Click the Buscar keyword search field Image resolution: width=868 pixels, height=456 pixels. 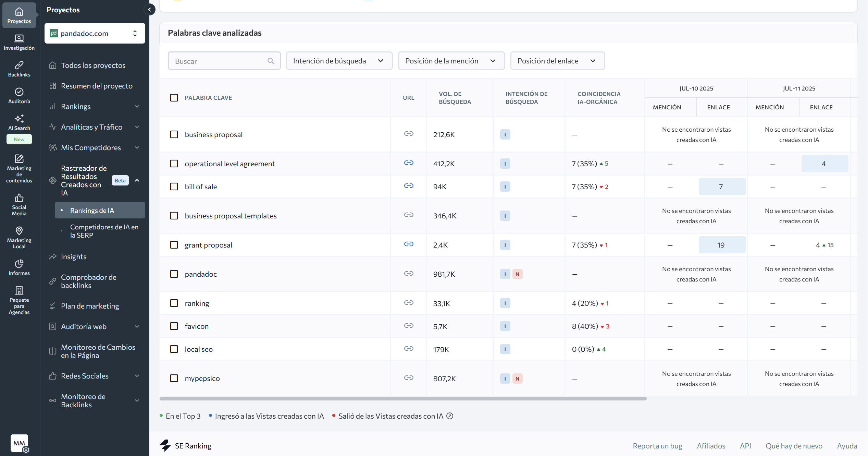tap(224, 61)
